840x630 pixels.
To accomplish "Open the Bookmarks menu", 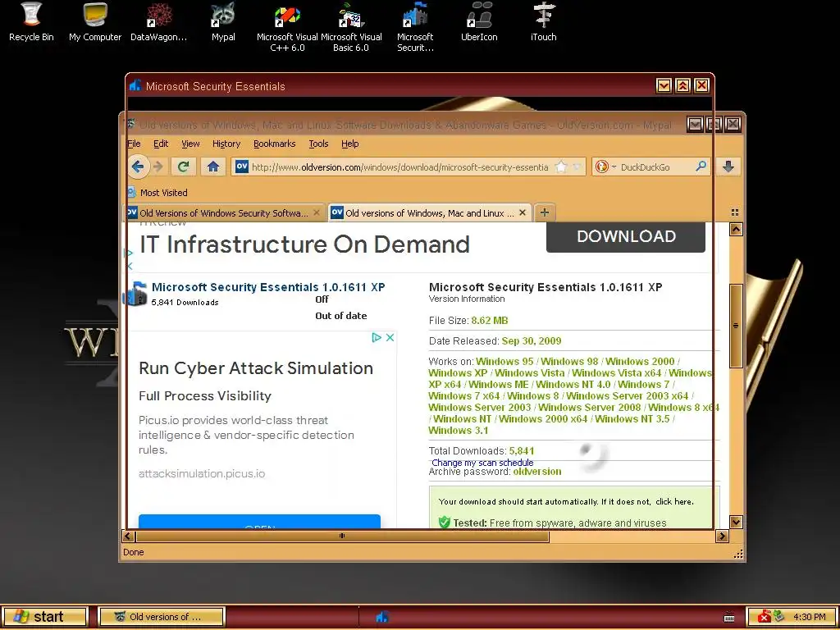I will point(274,144).
